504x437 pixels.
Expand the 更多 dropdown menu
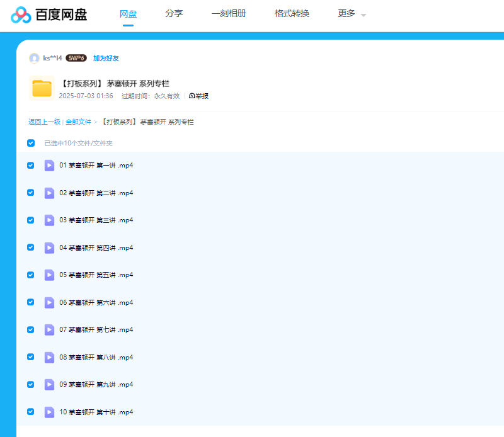(x=352, y=14)
